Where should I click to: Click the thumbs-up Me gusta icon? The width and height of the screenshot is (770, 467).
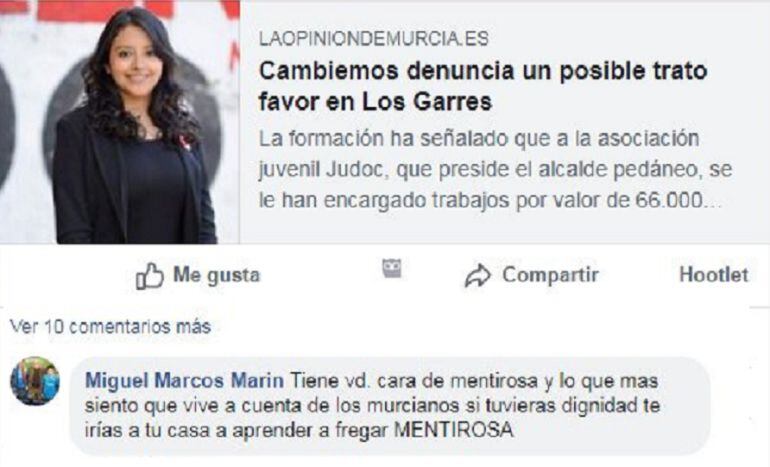click(150, 275)
